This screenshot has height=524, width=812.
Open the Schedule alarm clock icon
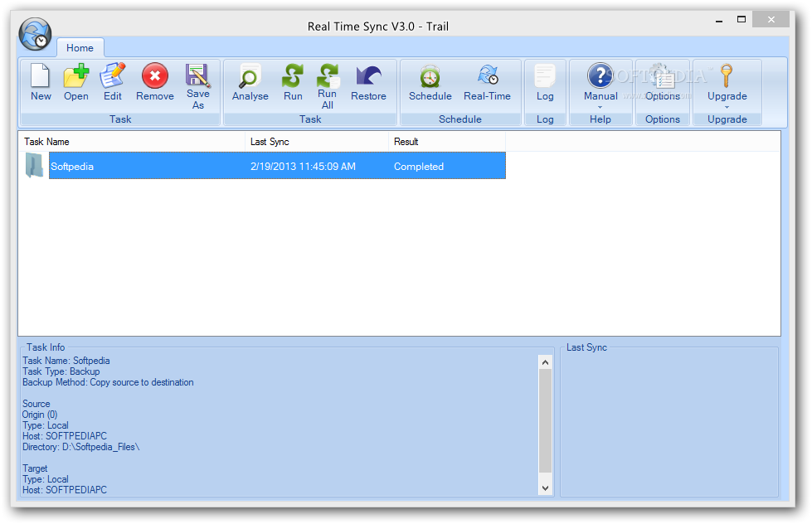pyautogui.click(x=430, y=76)
